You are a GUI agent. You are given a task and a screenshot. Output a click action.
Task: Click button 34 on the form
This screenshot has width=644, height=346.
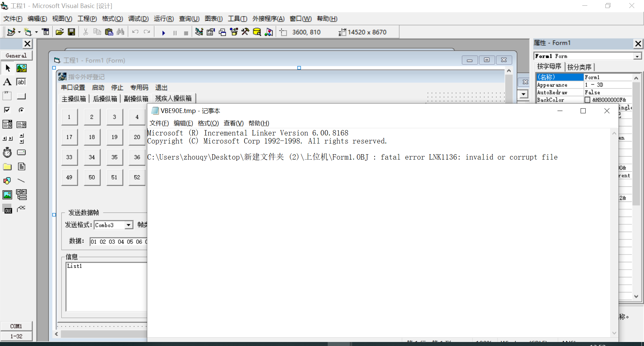(x=92, y=157)
